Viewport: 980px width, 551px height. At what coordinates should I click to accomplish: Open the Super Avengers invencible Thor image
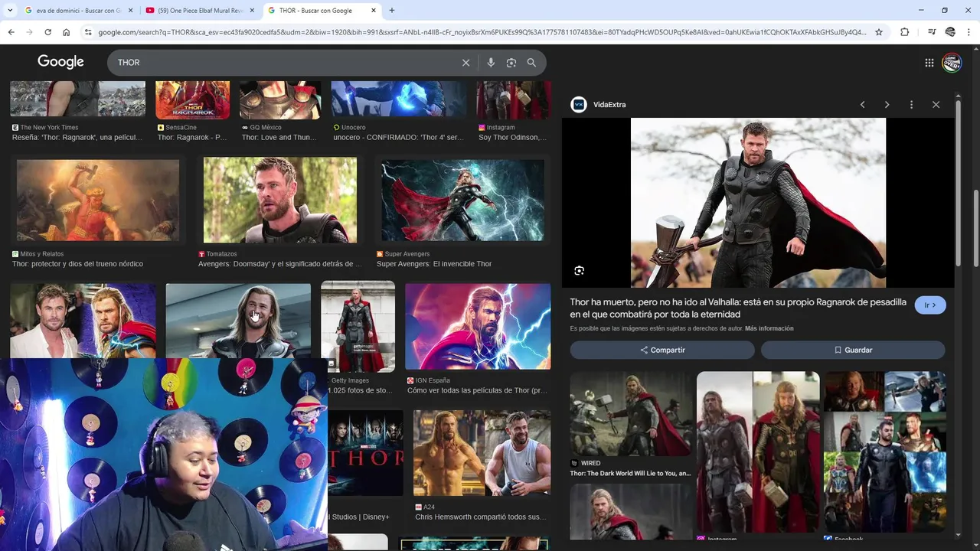click(463, 201)
